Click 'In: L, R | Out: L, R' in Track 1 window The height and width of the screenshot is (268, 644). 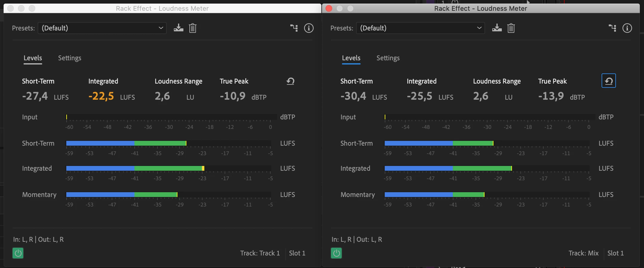(x=39, y=239)
